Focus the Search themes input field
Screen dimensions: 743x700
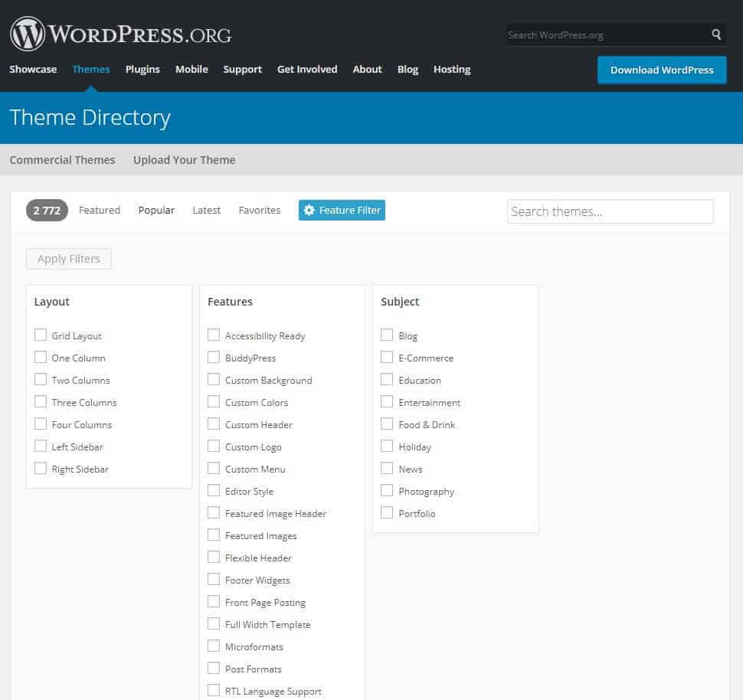(610, 211)
